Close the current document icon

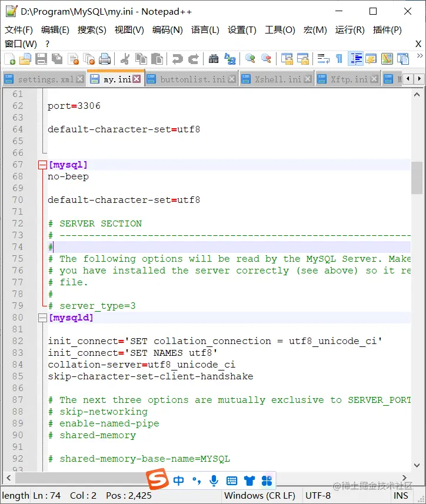74,59
